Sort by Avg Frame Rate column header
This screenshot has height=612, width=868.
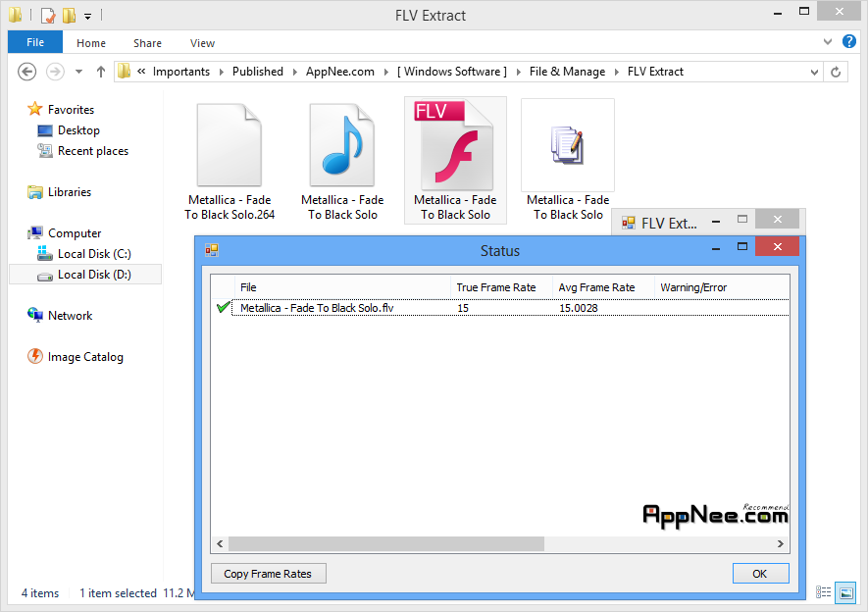click(x=603, y=287)
